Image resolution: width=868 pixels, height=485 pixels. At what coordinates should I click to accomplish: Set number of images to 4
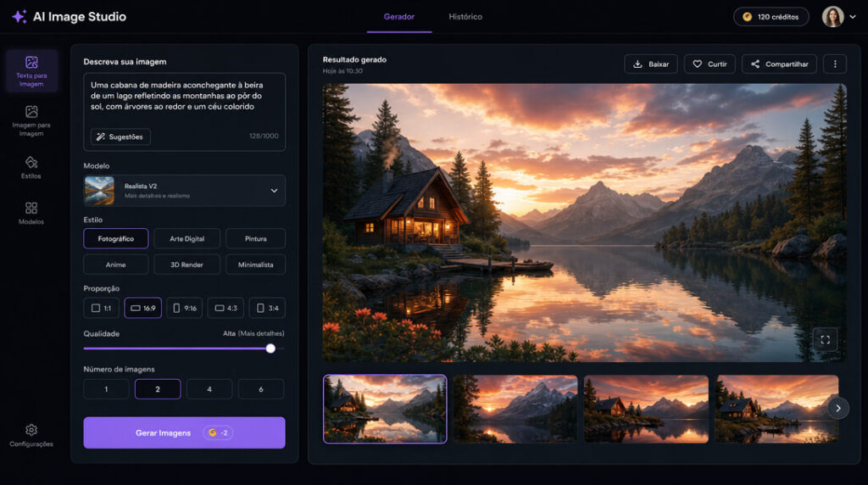click(209, 389)
